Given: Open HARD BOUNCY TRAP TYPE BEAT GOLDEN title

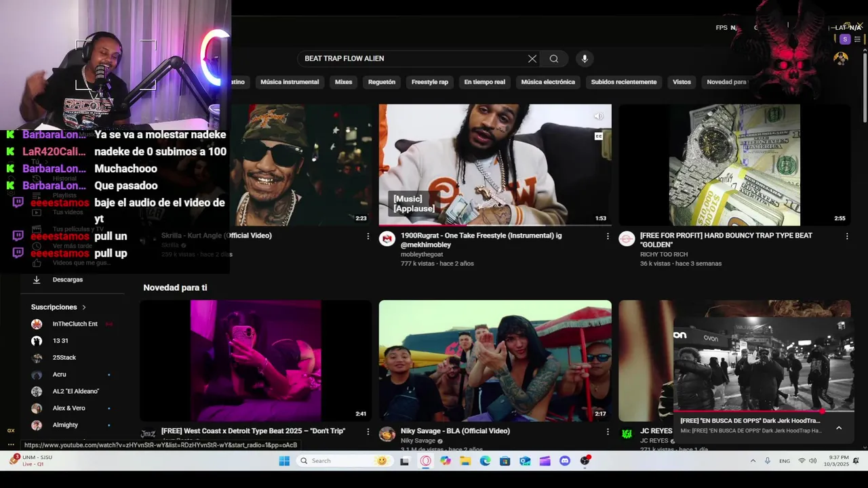Looking at the screenshot, I should click(x=726, y=240).
